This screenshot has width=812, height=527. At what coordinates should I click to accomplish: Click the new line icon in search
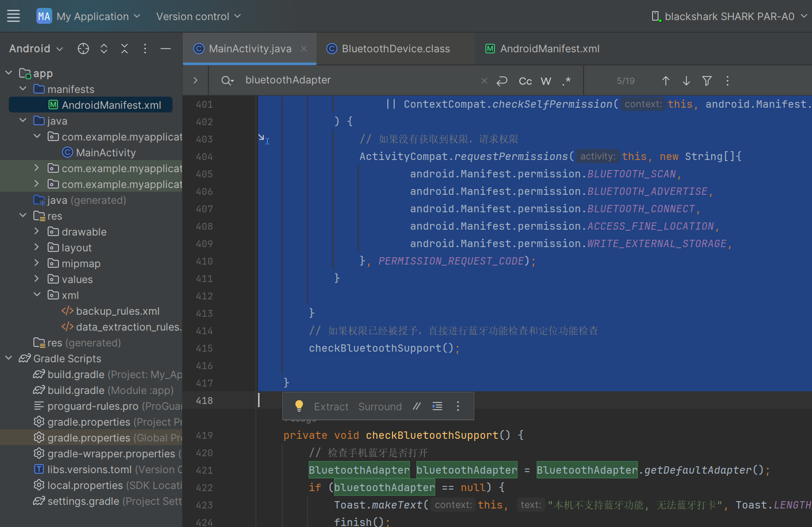(502, 81)
